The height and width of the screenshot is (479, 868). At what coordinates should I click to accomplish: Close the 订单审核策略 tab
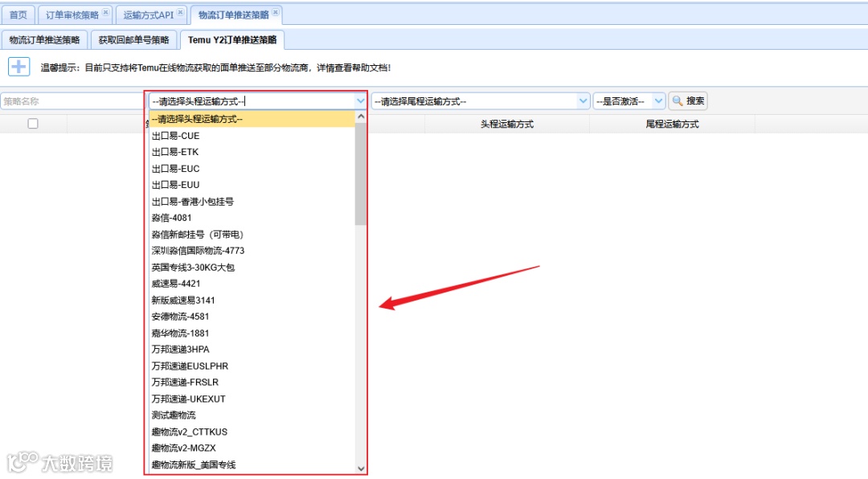pyautogui.click(x=106, y=12)
